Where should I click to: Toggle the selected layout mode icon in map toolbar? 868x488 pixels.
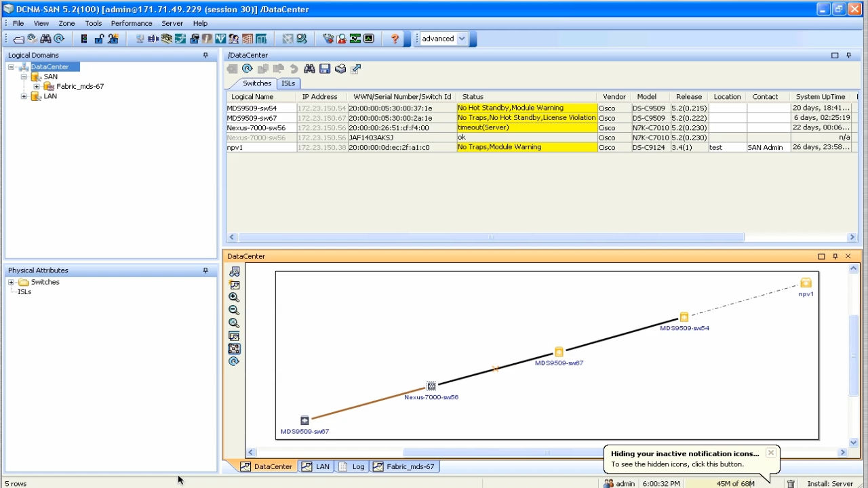point(234,349)
